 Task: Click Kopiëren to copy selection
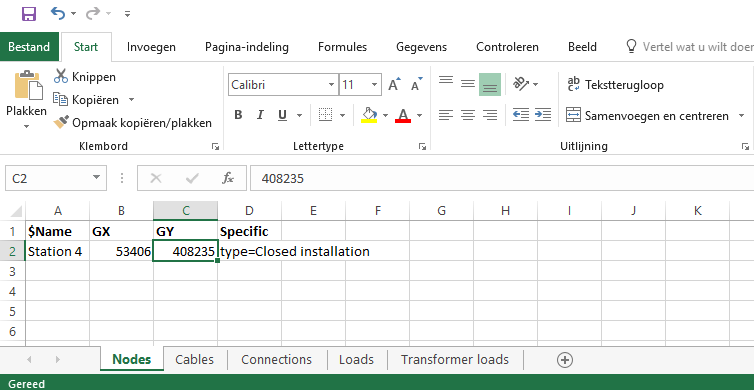click(87, 100)
